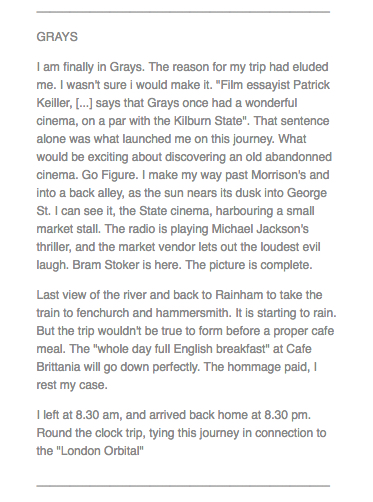Click the name Patrick in the first paragraph
This screenshot has height=502, width=373.
(311, 85)
